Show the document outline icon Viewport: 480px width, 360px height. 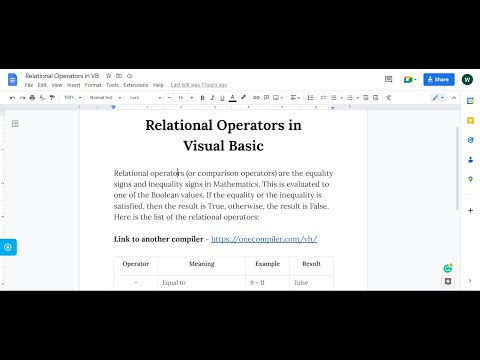(15, 124)
